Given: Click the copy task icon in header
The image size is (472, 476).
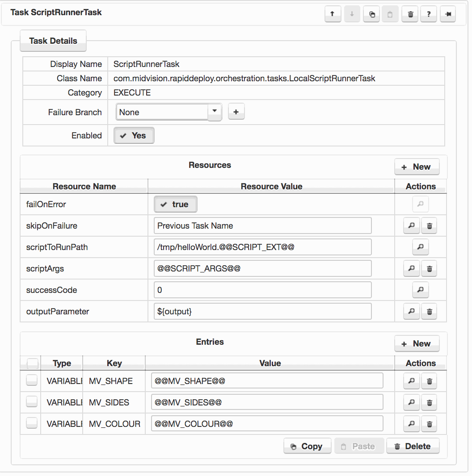Looking at the screenshot, I should click(x=371, y=14).
